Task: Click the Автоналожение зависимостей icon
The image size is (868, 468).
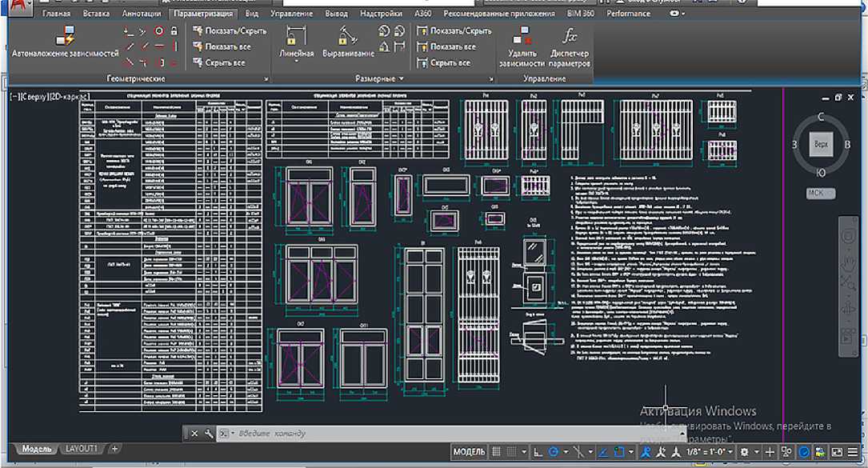Action: point(65,37)
